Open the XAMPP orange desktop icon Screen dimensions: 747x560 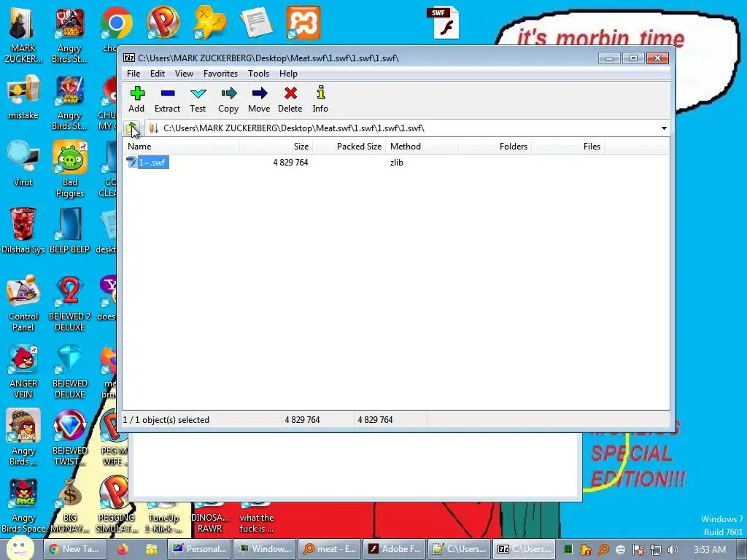tap(303, 23)
